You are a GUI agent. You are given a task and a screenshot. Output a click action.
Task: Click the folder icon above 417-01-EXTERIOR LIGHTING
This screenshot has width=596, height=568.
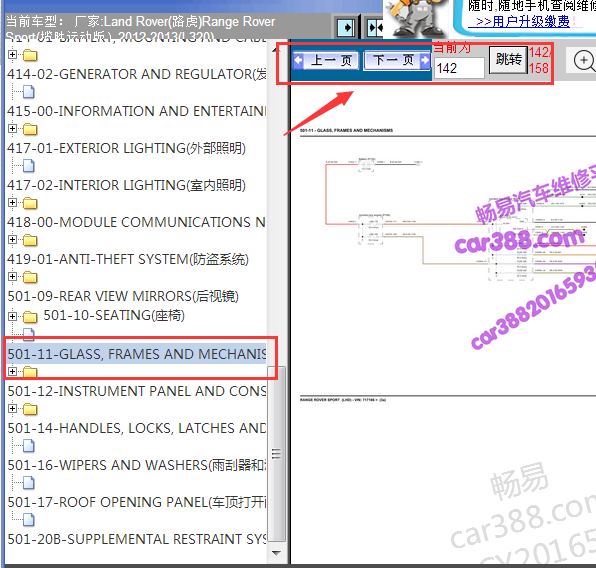[x=30, y=129]
